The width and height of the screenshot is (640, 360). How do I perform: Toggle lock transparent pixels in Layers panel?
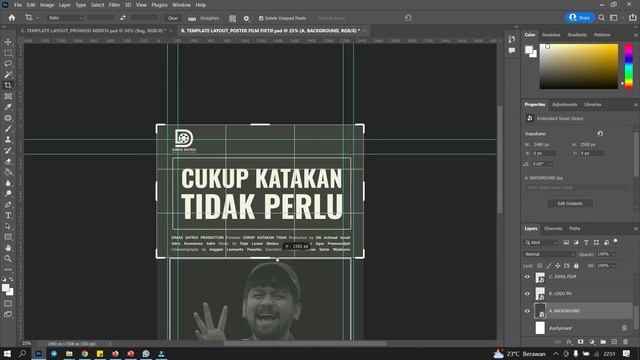point(540,266)
